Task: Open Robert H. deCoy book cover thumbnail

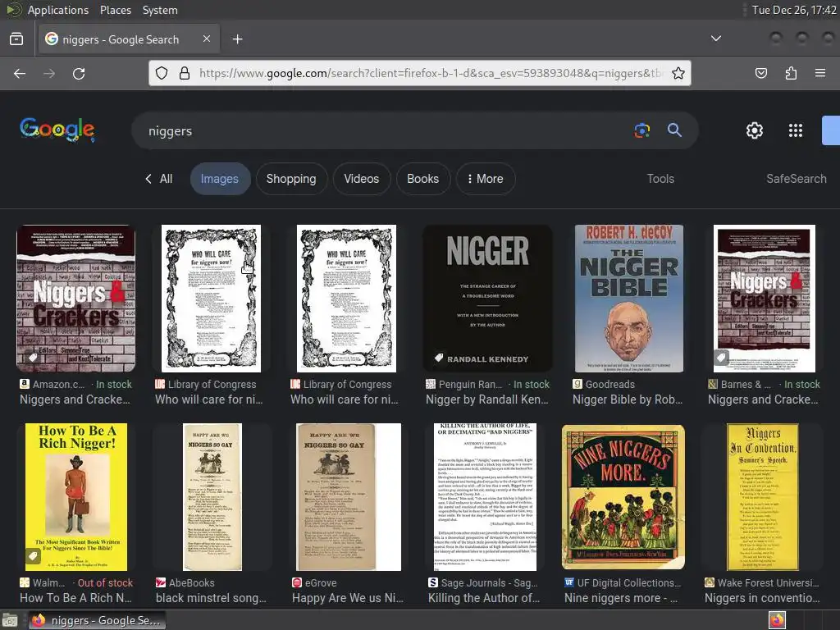Action: pyautogui.click(x=629, y=299)
